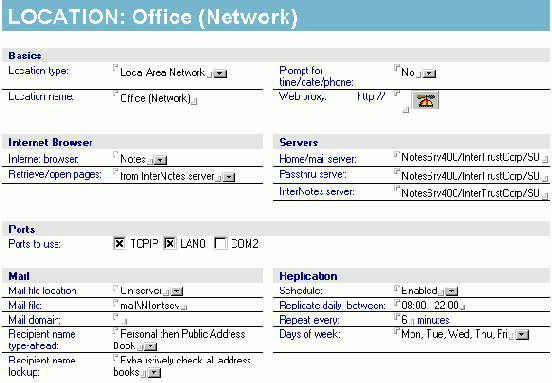
Task: Open the Days of week dropdown
Action: (522, 334)
